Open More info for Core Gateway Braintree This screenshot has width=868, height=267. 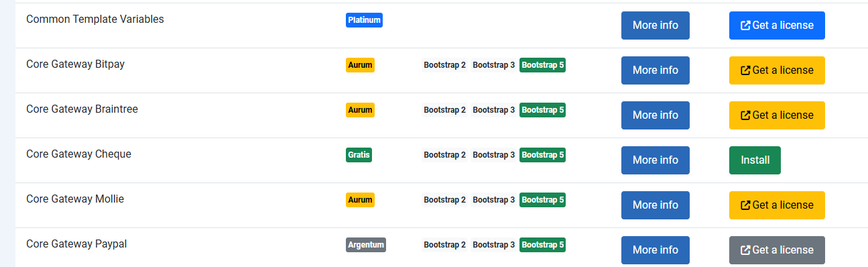[655, 115]
